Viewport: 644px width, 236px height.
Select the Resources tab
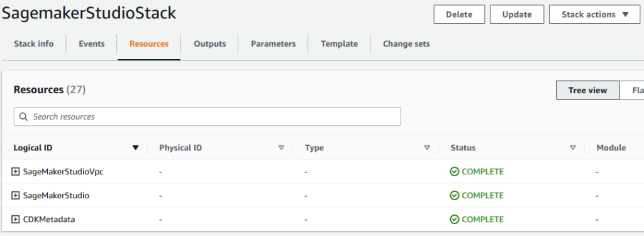point(149,43)
